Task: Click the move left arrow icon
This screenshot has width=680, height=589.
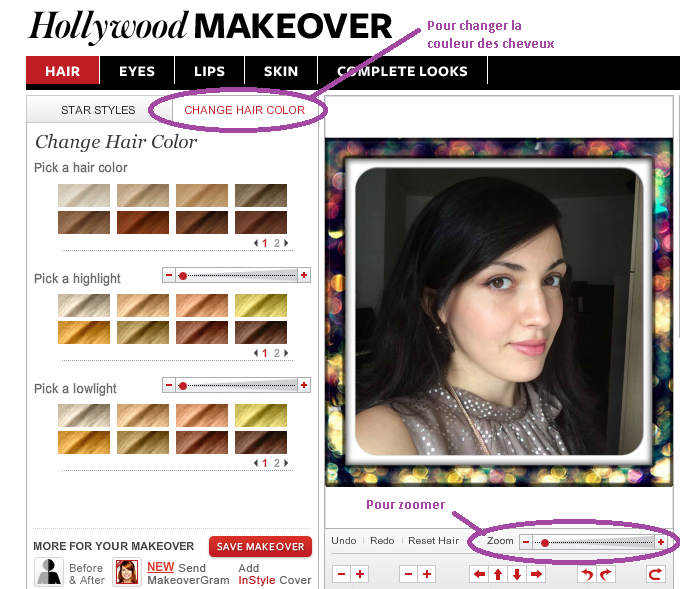Action: click(x=479, y=574)
